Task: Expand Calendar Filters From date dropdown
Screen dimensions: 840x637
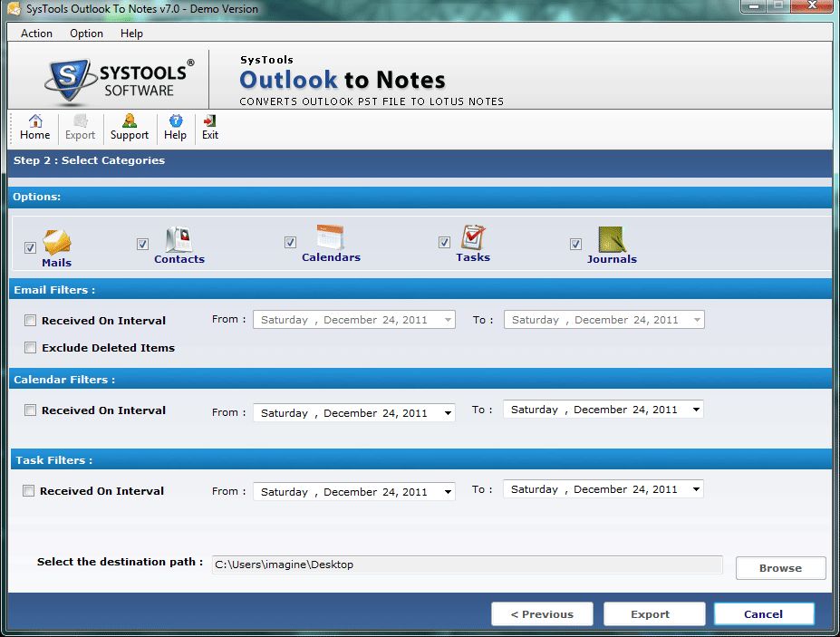Action: pyautogui.click(x=449, y=413)
